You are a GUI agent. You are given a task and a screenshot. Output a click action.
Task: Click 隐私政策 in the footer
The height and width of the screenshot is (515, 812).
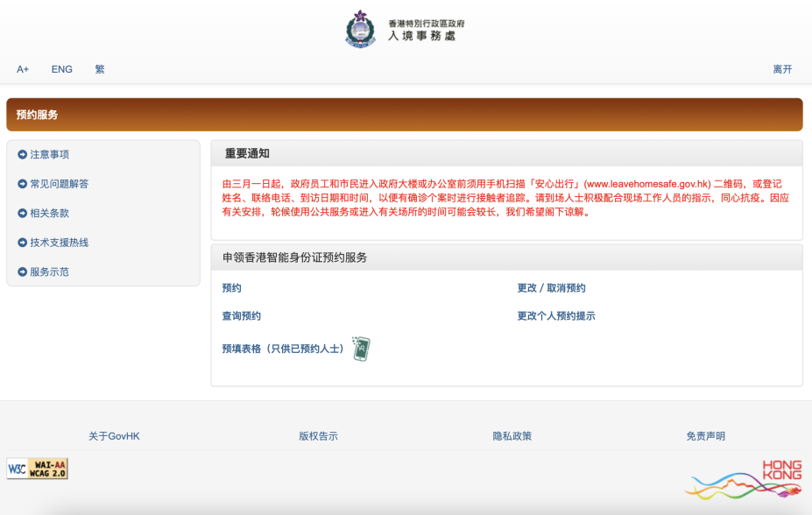512,435
